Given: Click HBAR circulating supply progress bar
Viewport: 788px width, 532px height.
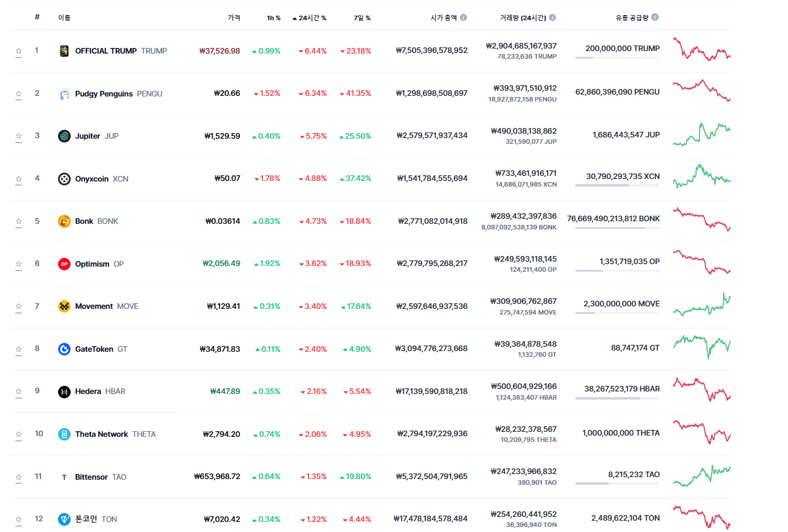Looking at the screenshot, I should pos(617,398).
